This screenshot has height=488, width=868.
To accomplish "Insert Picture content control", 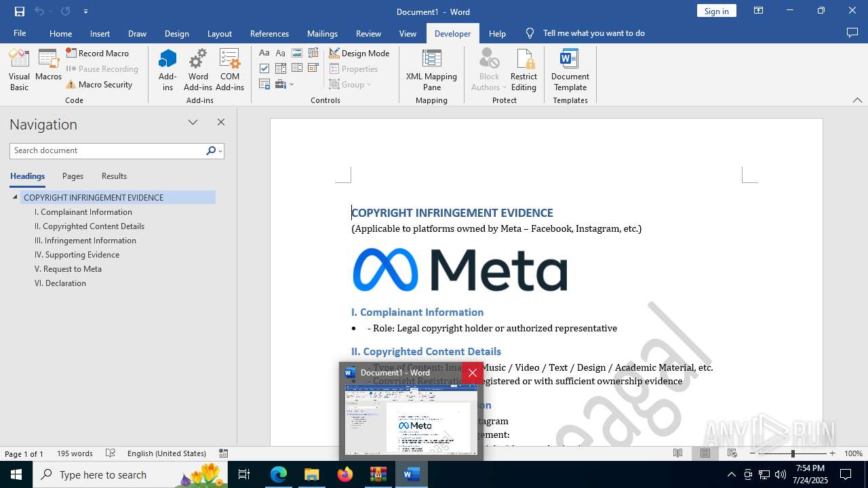I will click(x=297, y=53).
